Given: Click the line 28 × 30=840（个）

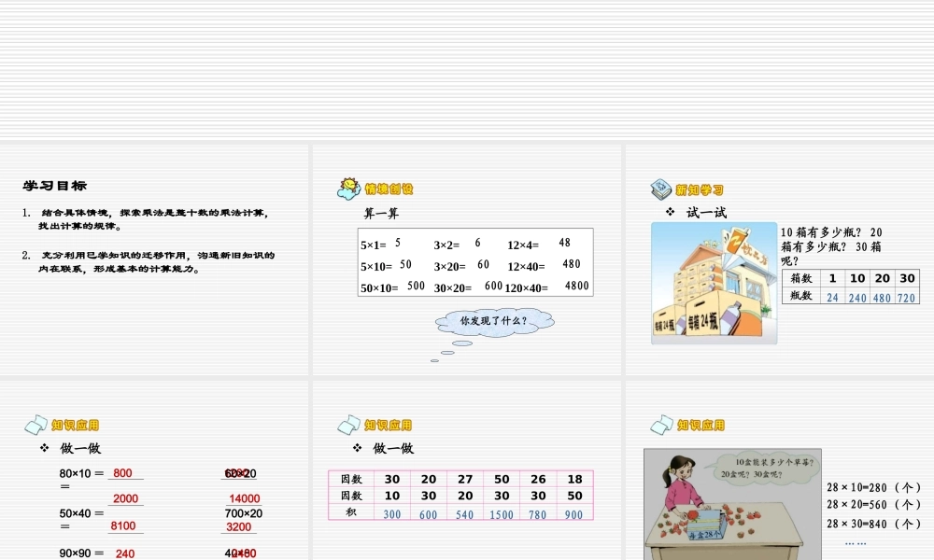Looking at the screenshot, I should (x=874, y=524).
